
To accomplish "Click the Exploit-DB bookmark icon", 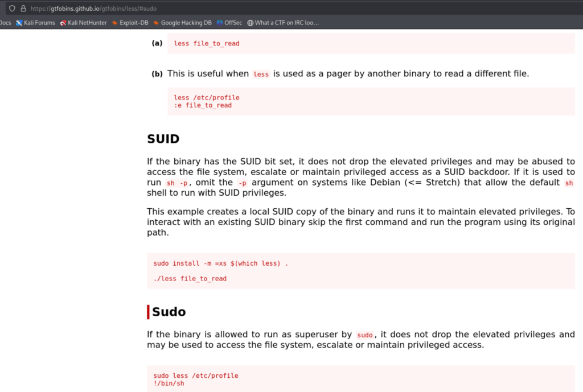I will 115,23.
